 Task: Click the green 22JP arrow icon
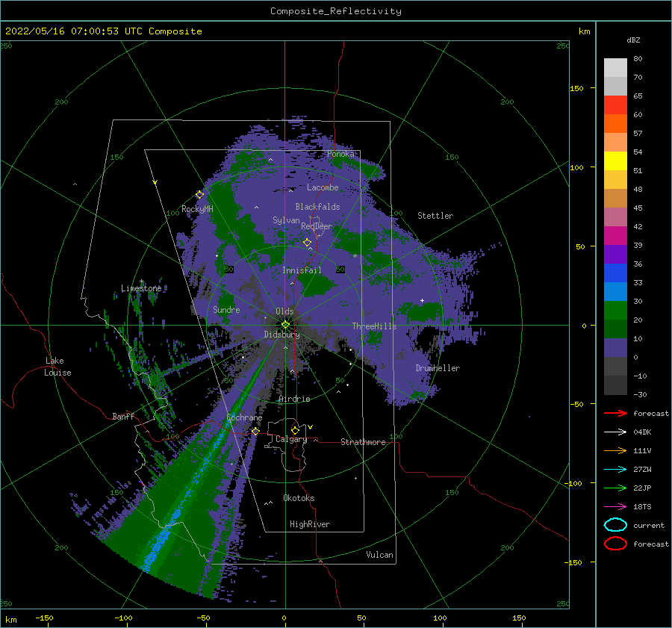615,488
